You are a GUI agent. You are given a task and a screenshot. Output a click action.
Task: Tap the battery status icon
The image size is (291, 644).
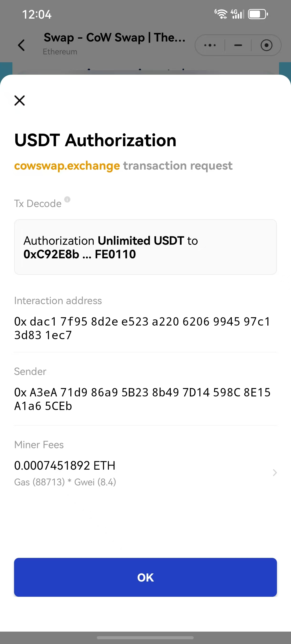pos(258,14)
